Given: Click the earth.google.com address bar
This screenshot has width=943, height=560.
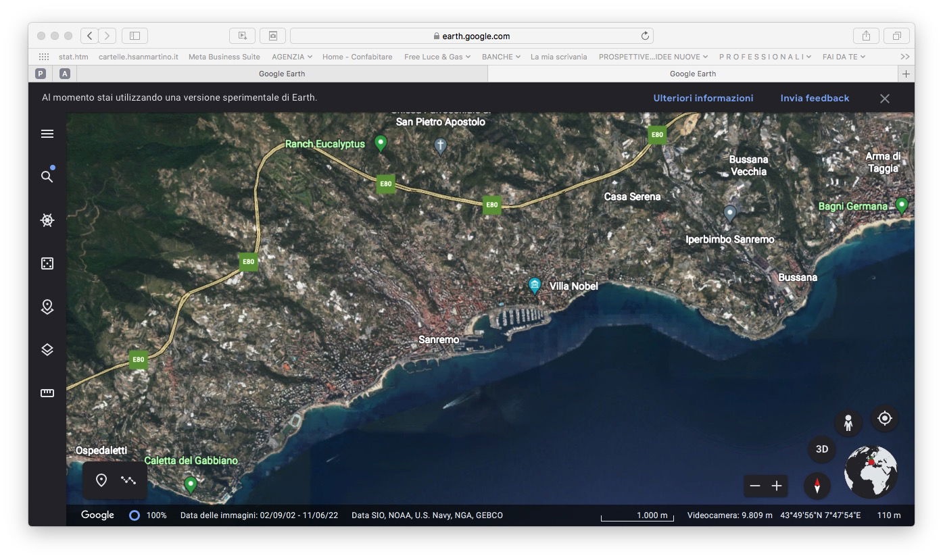Looking at the screenshot, I should coord(472,36).
